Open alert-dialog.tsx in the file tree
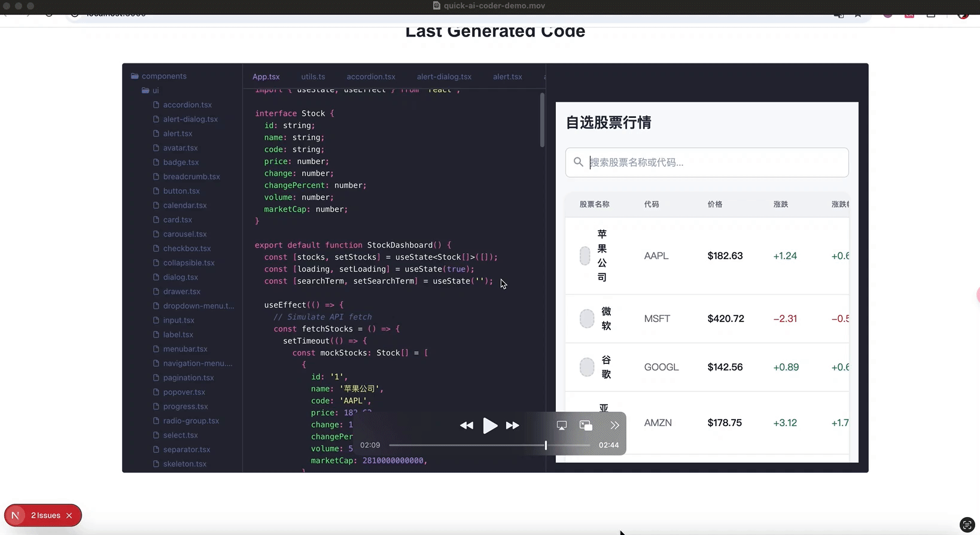 pos(185,119)
